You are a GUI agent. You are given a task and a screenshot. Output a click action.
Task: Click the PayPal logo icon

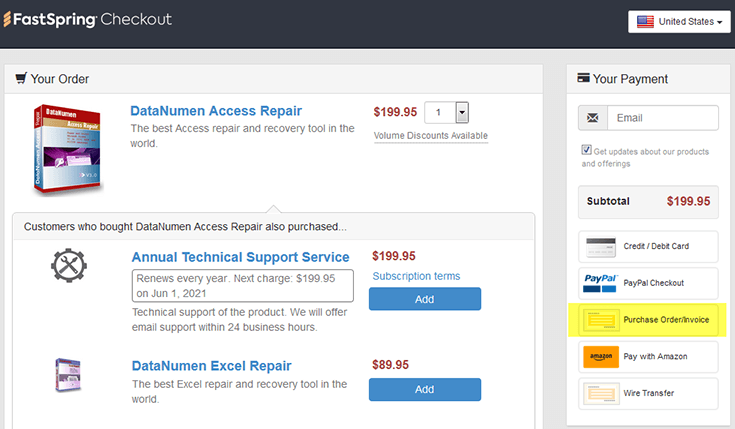tap(600, 283)
